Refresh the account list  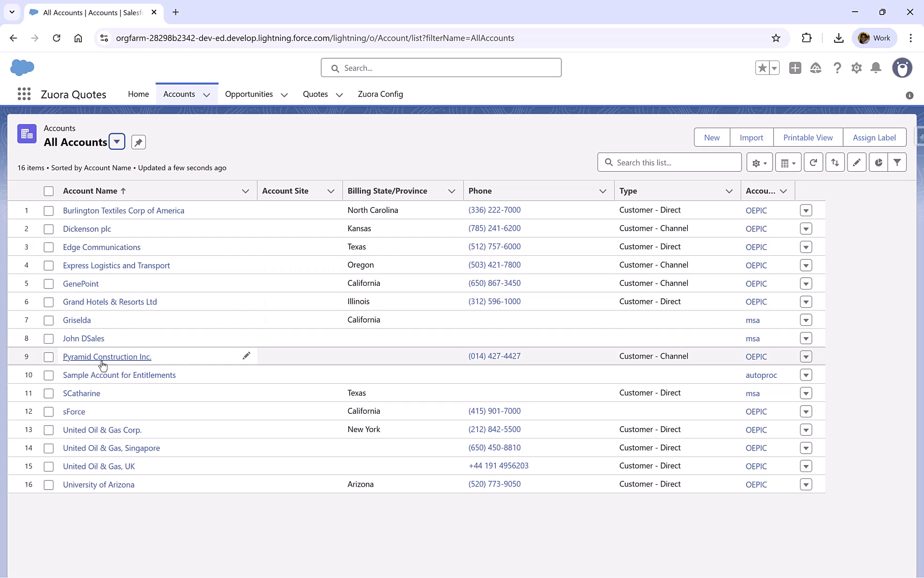pos(813,162)
